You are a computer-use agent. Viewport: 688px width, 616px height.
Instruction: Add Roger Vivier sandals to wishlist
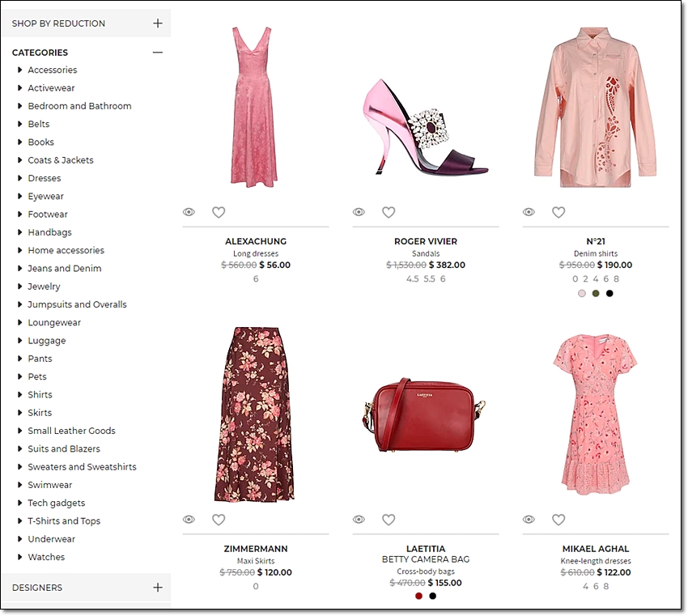tap(389, 212)
